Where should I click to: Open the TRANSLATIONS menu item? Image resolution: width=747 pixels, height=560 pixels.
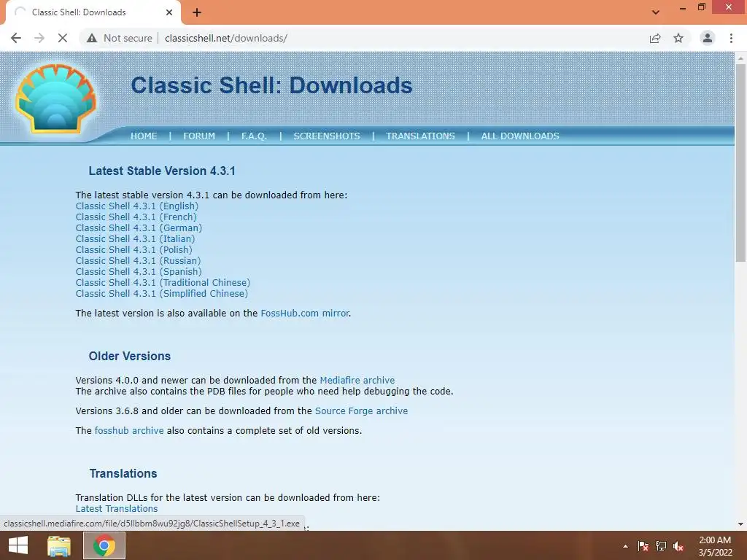pos(420,136)
